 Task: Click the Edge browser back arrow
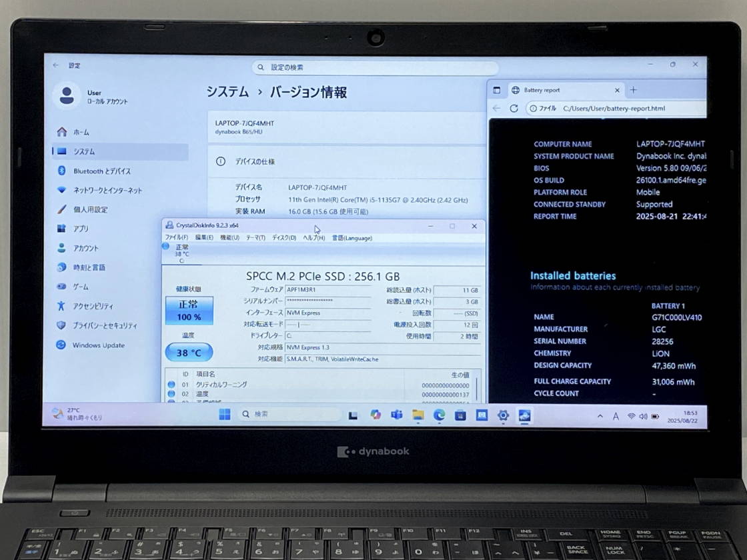pos(496,109)
